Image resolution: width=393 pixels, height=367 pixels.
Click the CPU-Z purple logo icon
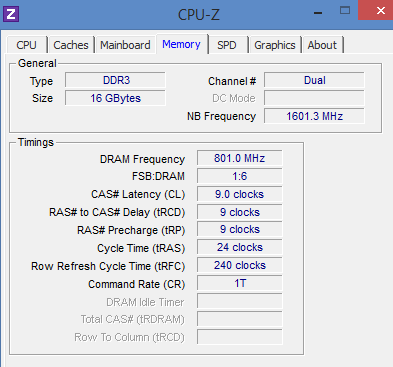click(11, 14)
